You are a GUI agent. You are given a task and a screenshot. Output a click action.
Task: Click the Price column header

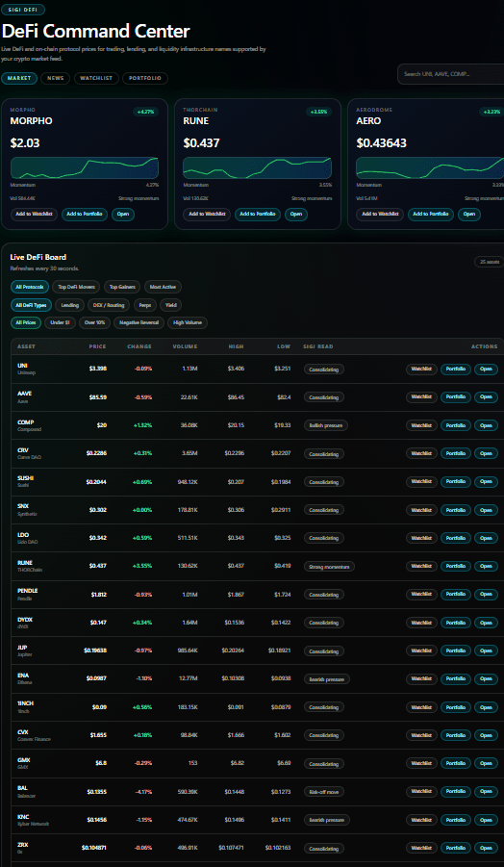click(98, 346)
